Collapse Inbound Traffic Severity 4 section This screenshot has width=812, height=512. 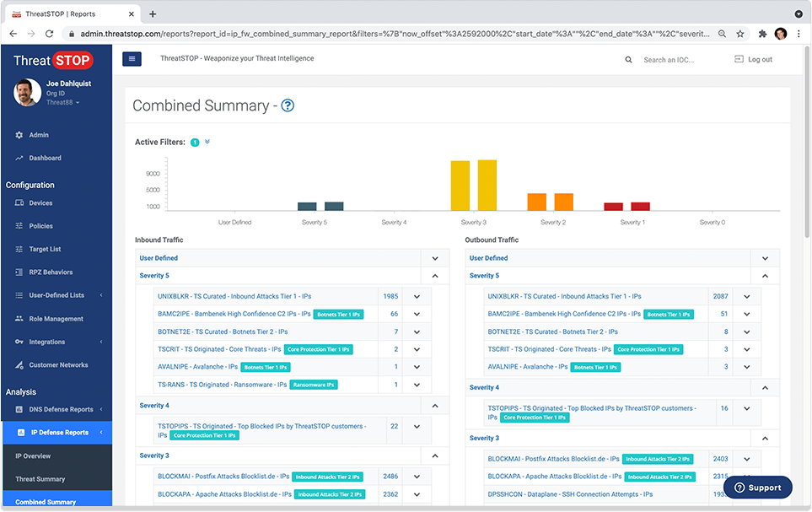pos(435,406)
